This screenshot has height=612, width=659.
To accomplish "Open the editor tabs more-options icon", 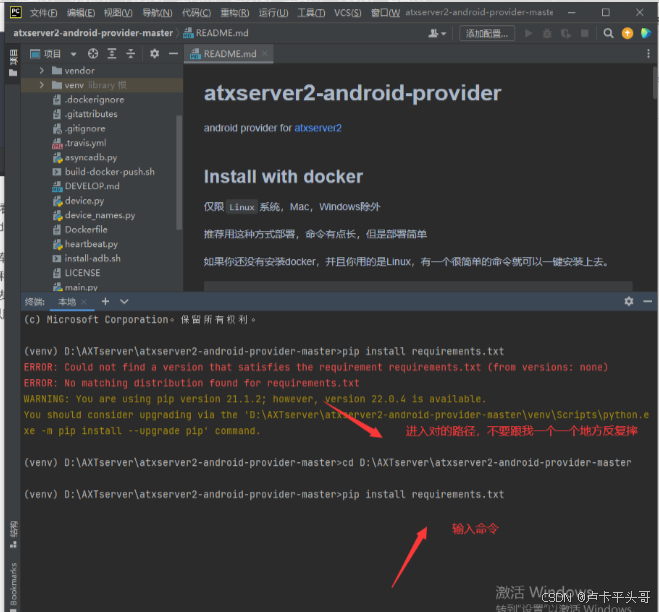I will click(x=648, y=53).
